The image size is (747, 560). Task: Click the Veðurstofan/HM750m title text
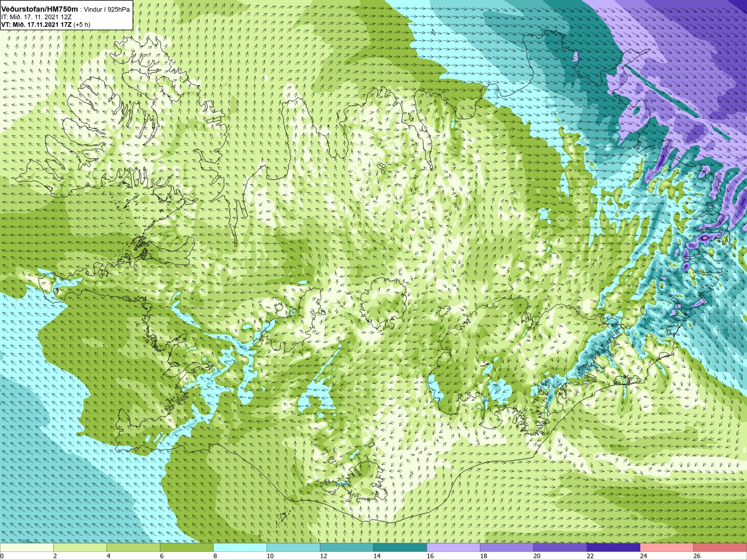(x=40, y=9)
